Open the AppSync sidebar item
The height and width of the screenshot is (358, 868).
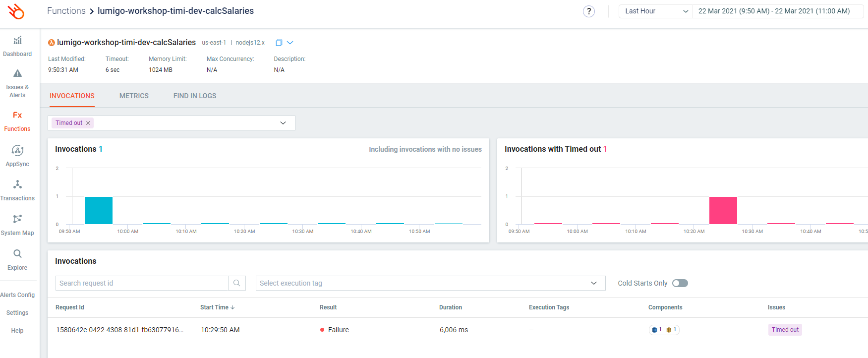click(17, 156)
